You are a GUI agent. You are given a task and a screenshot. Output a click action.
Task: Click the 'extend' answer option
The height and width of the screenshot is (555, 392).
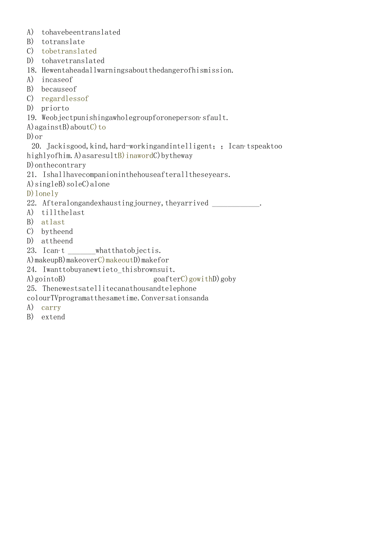53,317
